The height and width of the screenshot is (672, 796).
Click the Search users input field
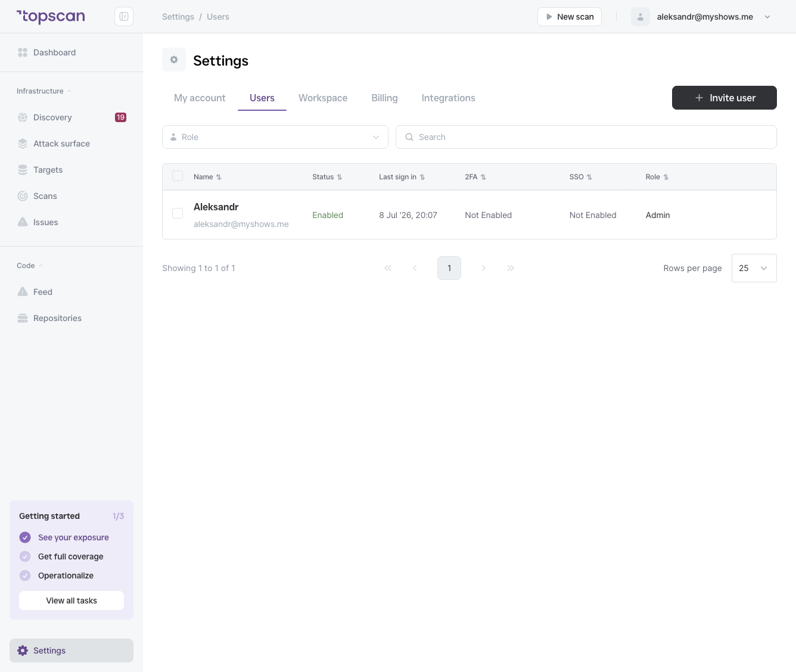[586, 137]
